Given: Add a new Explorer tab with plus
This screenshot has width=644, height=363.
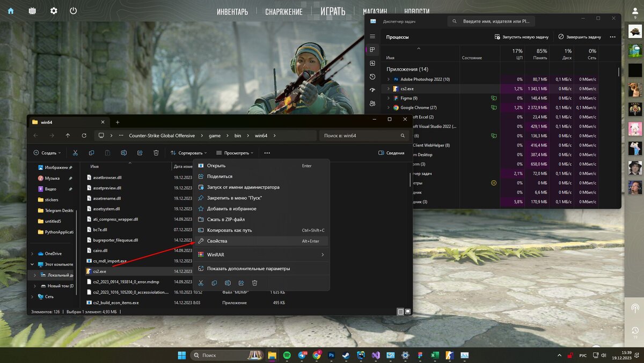Looking at the screenshot, I should (118, 122).
